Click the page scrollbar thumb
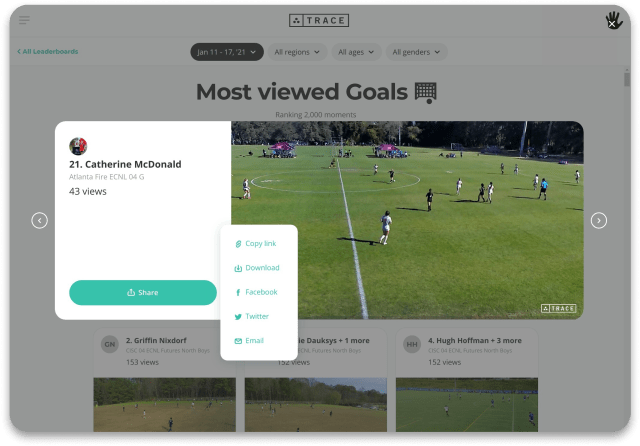Image resolution: width=640 pixels, height=446 pixels. [x=627, y=78]
